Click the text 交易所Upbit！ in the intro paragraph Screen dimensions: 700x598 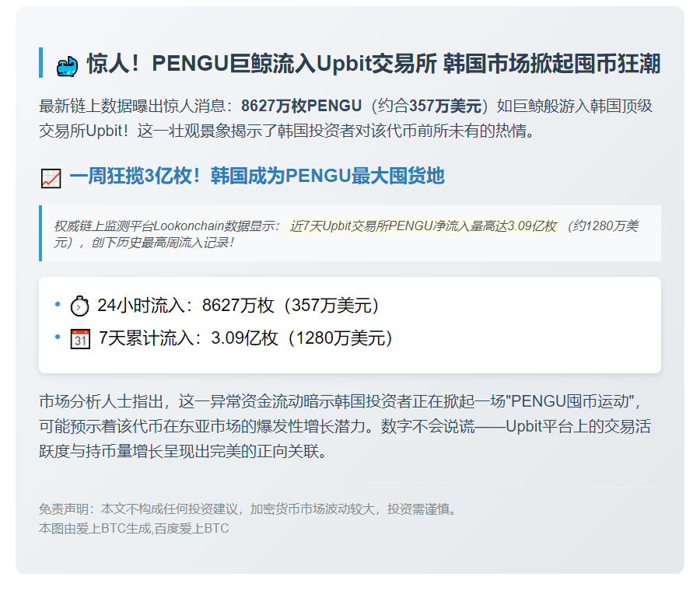click(x=84, y=131)
